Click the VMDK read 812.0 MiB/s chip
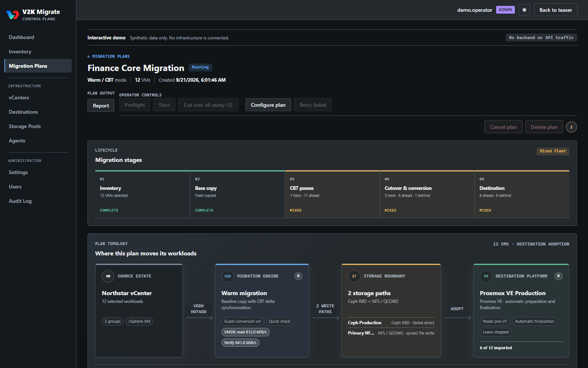 point(245,332)
